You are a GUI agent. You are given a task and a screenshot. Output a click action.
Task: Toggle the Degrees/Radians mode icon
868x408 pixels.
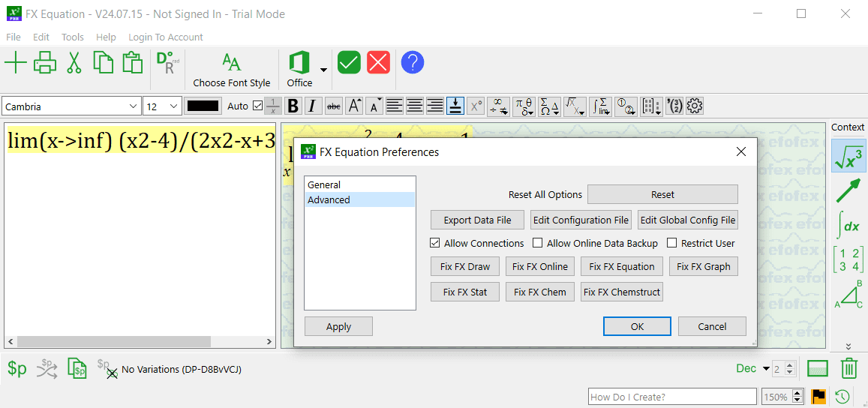click(168, 62)
